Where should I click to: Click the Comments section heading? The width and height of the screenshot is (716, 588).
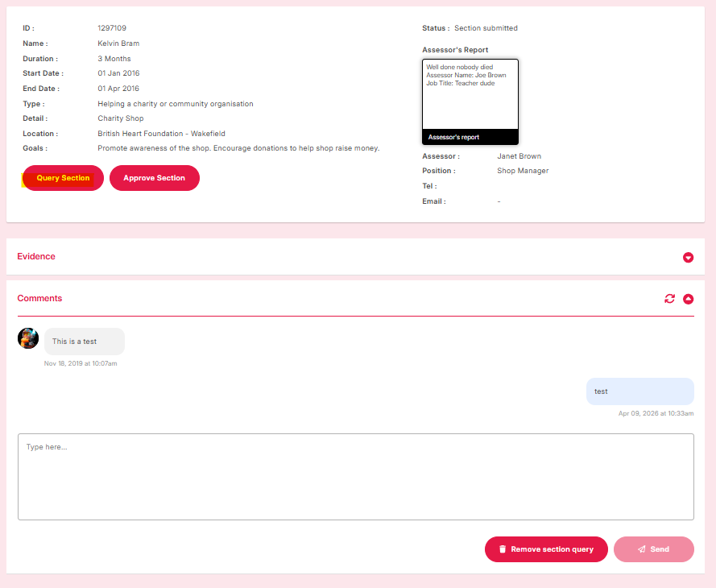point(39,298)
